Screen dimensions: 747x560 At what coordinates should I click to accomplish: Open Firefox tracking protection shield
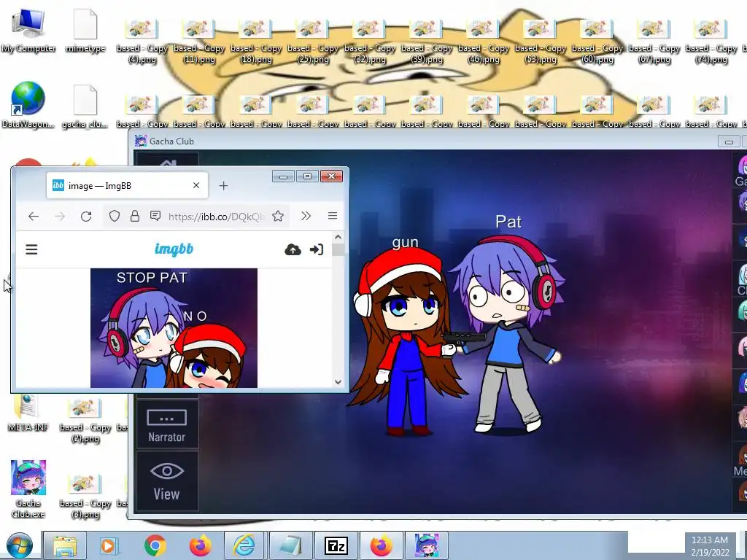(x=115, y=216)
